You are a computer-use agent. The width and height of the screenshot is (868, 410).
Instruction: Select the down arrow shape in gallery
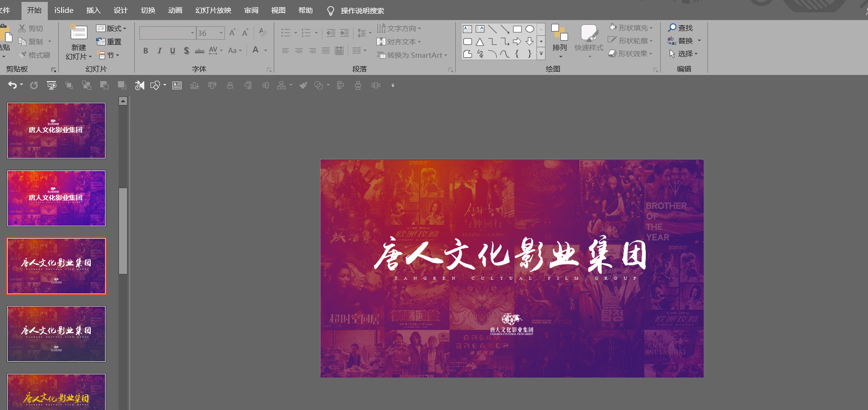530,42
